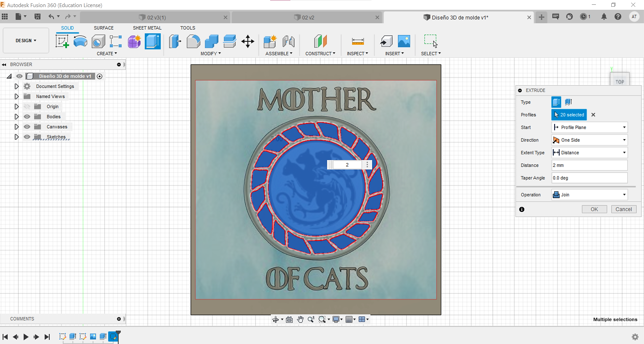Select the Measure tool icon
Screen dimensions: 644x344
pyautogui.click(x=358, y=41)
